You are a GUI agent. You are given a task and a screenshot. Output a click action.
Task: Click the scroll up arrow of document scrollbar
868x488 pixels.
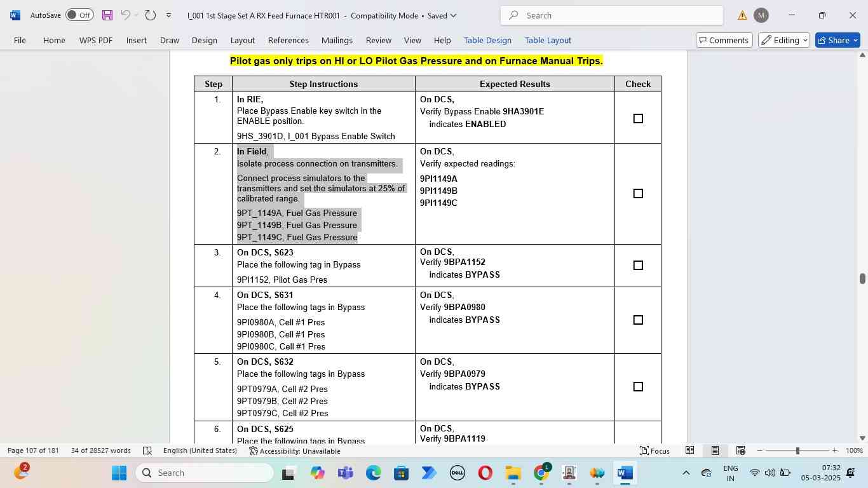(x=862, y=55)
